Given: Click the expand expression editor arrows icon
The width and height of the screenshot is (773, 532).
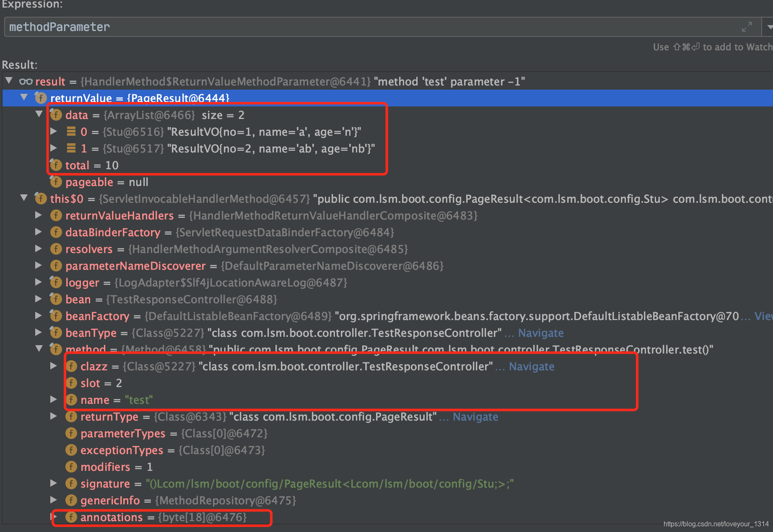Looking at the screenshot, I should pyautogui.click(x=747, y=27).
